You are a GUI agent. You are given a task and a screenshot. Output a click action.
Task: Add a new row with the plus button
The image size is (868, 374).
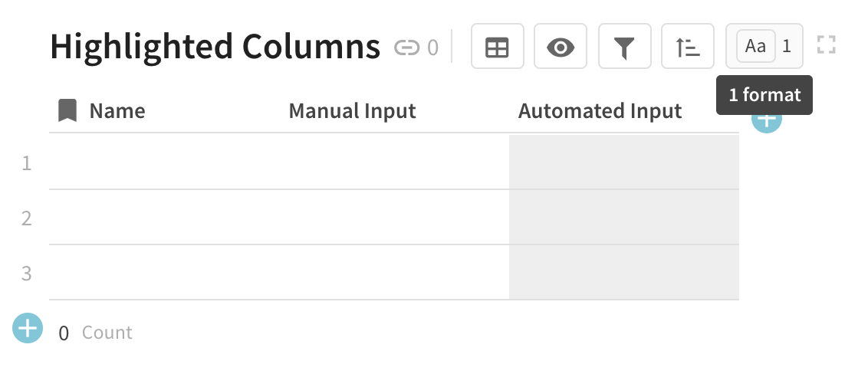[28, 329]
